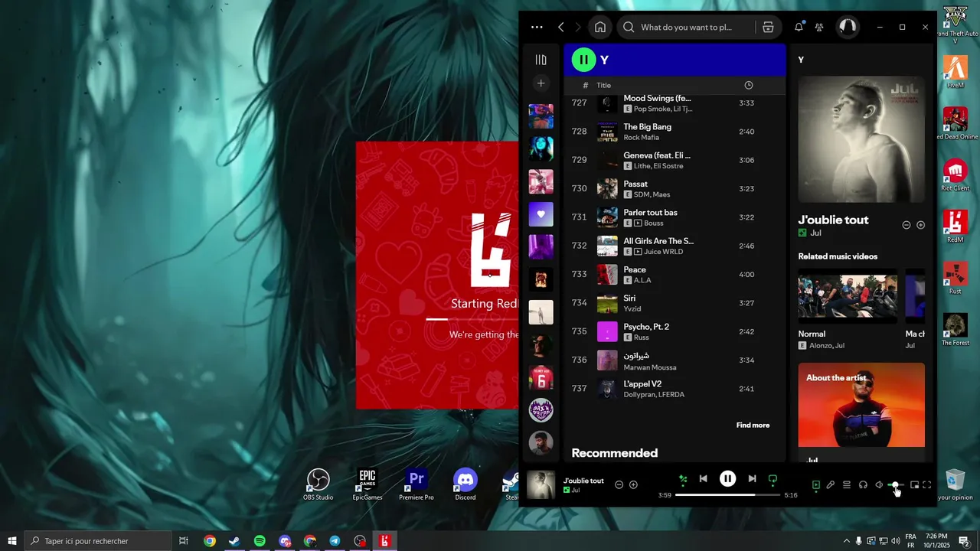Viewport: 980px width, 551px height.
Task: Hide J'oublie tout via minus icon in panel
Action: (x=906, y=225)
